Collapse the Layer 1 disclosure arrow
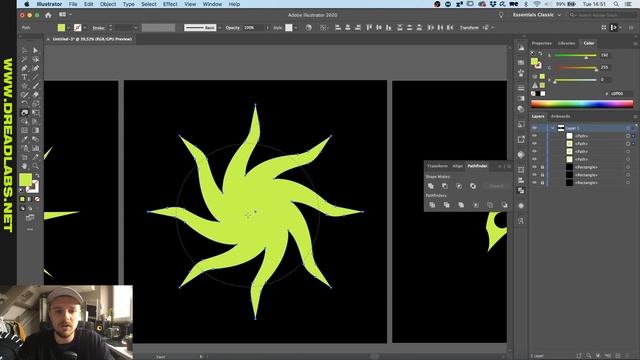The height and width of the screenshot is (360, 640). (552, 128)
